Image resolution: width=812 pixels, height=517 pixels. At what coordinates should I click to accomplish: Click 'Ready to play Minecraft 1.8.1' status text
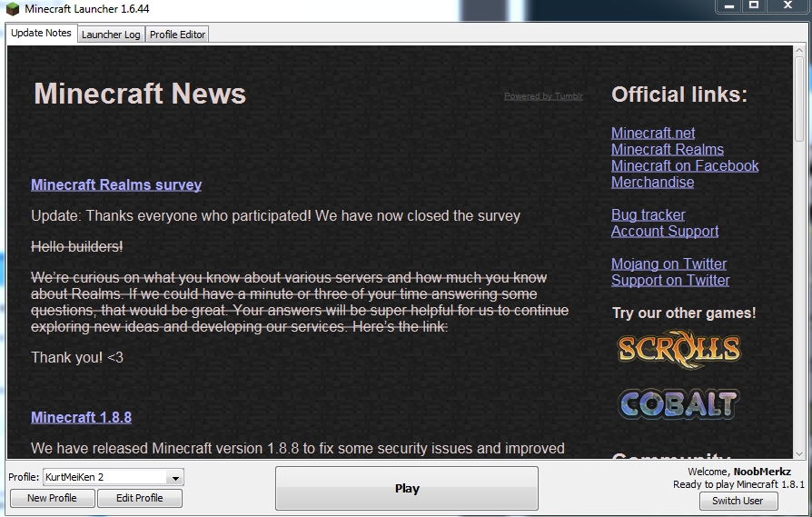click(x=738, y=484)
